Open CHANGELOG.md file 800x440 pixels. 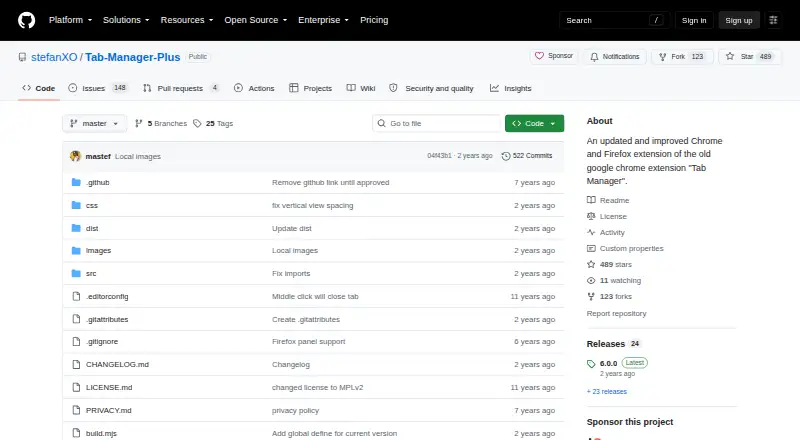[x=117, y=364]
